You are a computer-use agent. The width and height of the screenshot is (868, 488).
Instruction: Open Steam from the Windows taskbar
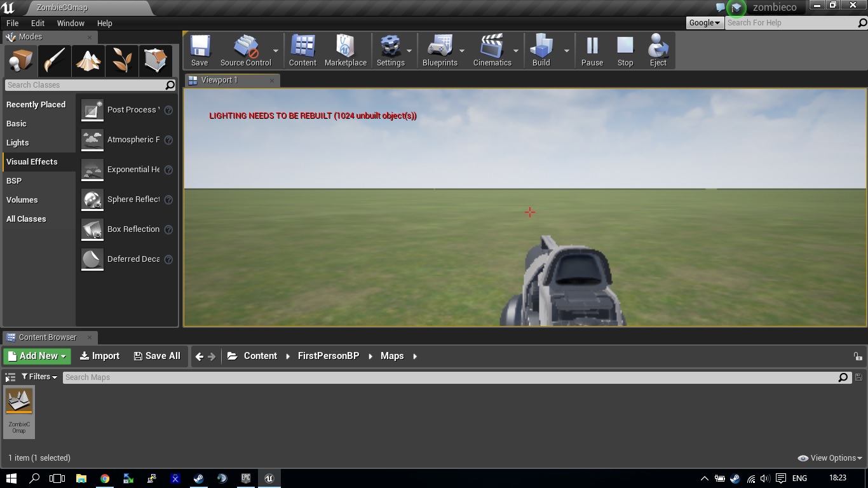(199, 478)
